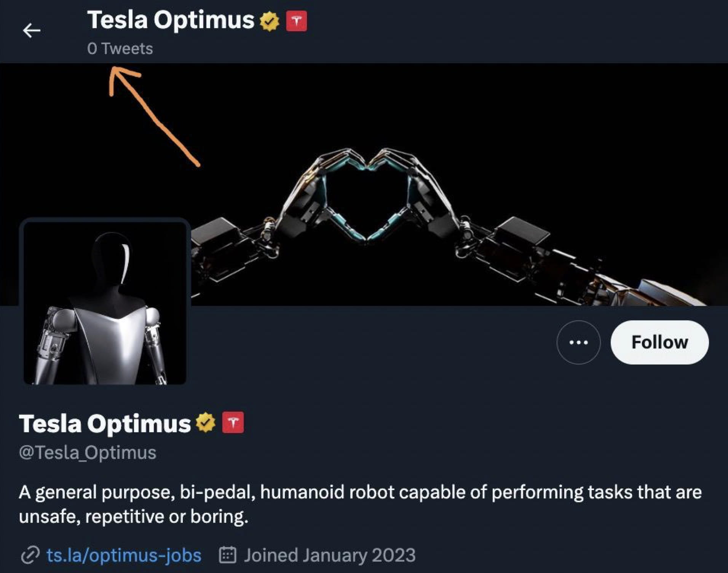Click the calendar icon next to the join date
The height and width of the screenshot is (573, 728).
(228, 555)
